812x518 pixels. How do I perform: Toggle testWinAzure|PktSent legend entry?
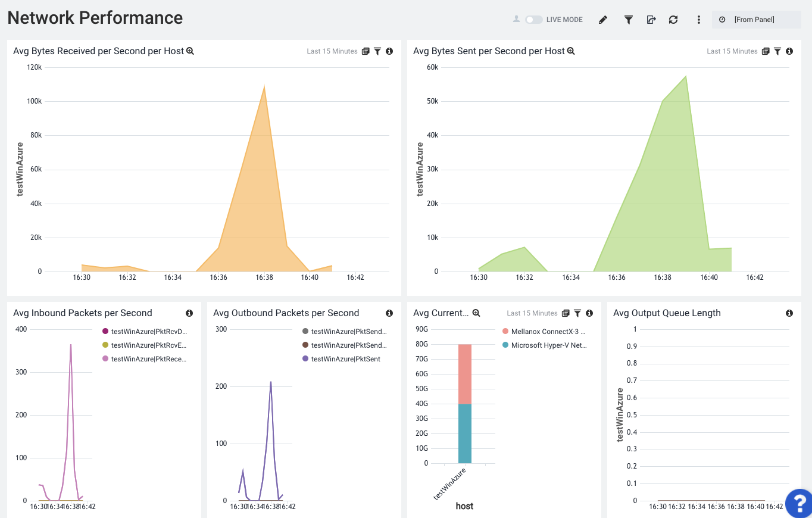click(342, 359)
